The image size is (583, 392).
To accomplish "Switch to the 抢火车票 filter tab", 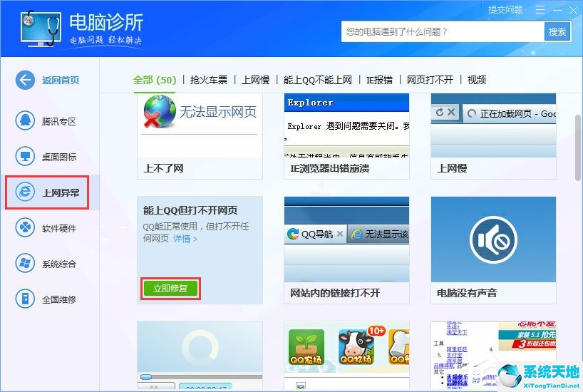I will pos(209,80).
